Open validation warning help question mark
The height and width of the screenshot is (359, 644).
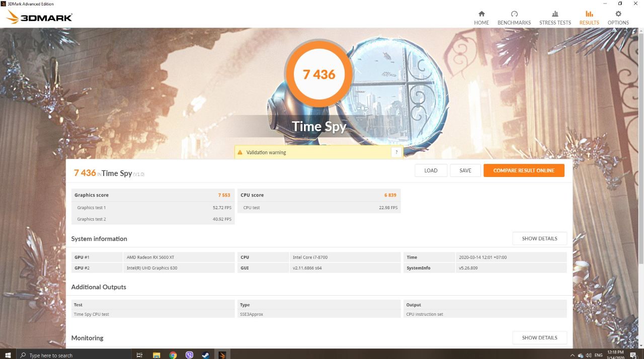tap(396, 152)
